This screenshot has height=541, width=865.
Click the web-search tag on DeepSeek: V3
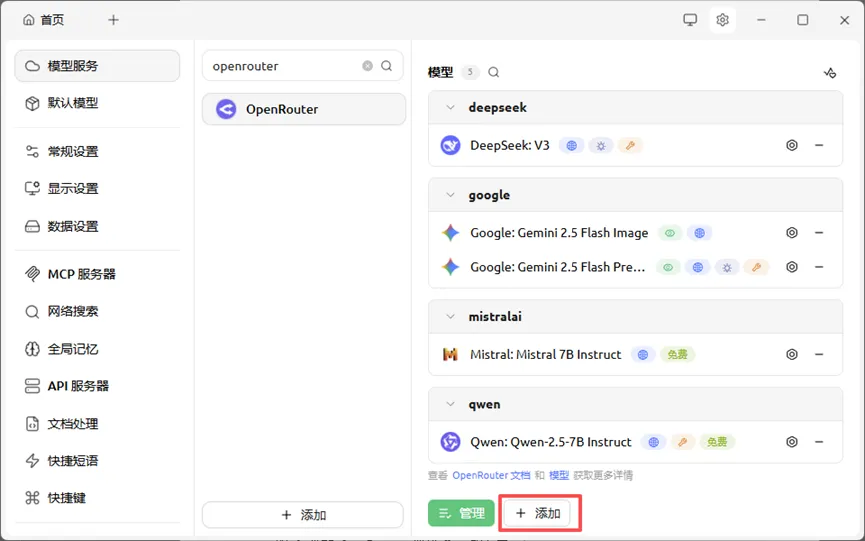pos(572,146)
